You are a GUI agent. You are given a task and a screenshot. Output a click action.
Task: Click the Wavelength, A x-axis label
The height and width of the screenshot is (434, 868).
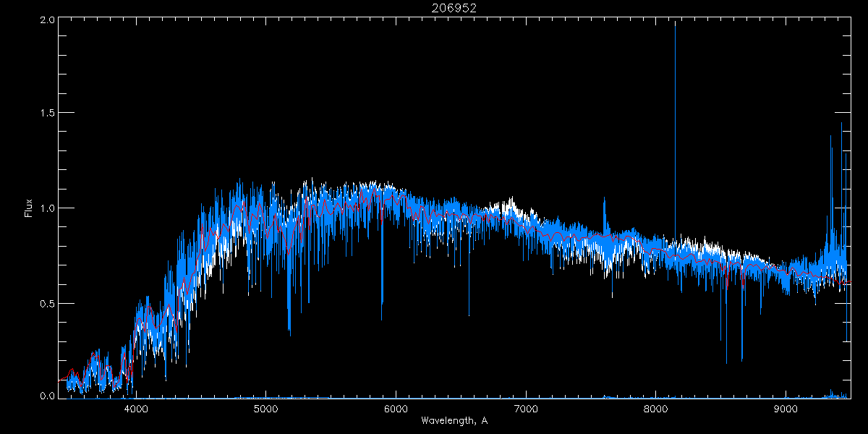[454, 421]
